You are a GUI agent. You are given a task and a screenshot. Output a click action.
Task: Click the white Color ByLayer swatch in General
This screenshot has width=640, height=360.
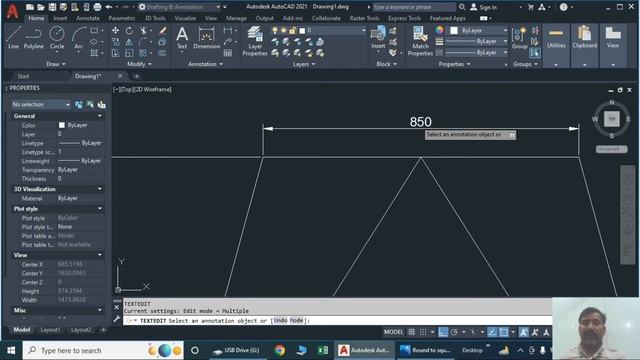pos(62,125)
